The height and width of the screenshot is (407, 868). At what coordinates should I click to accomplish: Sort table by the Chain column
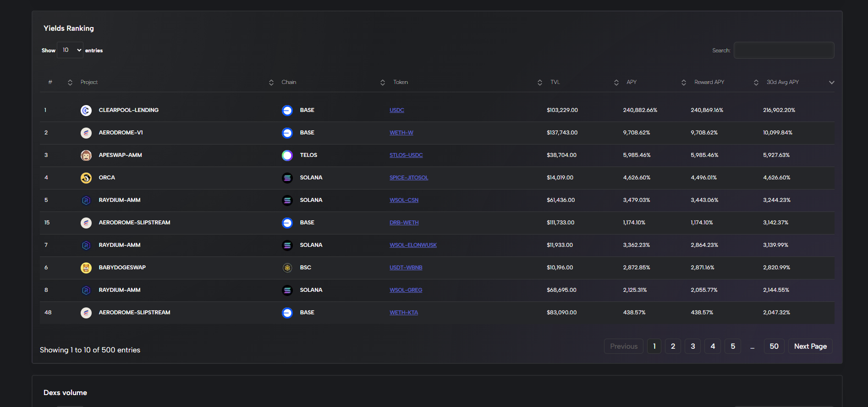[x=289, y=82]
